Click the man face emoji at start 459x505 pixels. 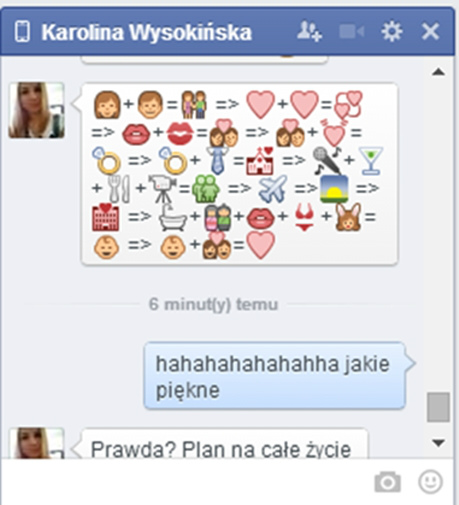(150, 105)
